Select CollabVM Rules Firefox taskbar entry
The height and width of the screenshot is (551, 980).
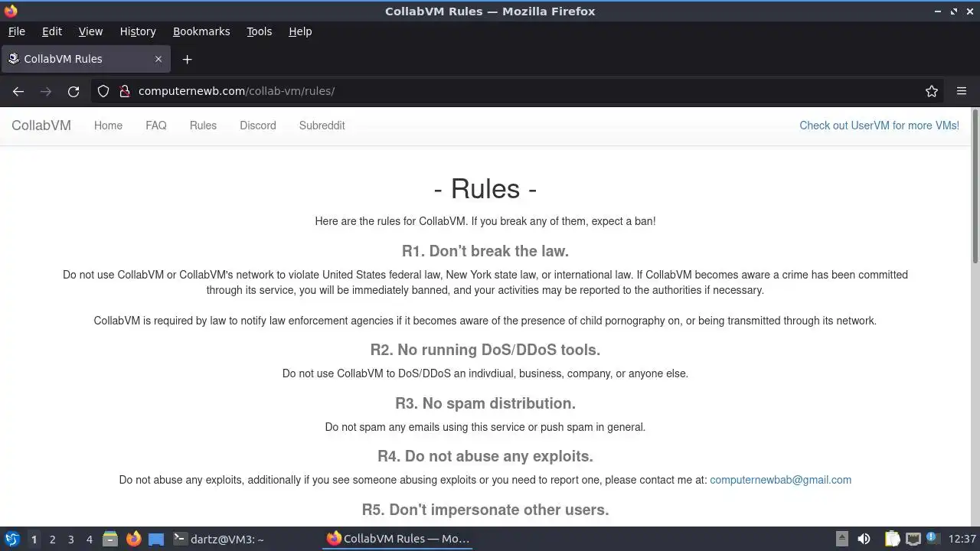(398, 539)
